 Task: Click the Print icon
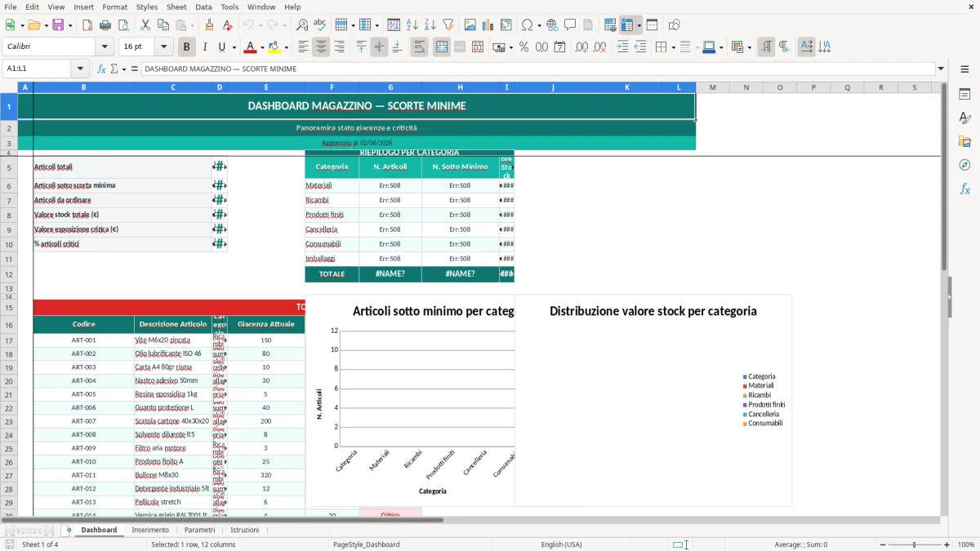(105, 25)
